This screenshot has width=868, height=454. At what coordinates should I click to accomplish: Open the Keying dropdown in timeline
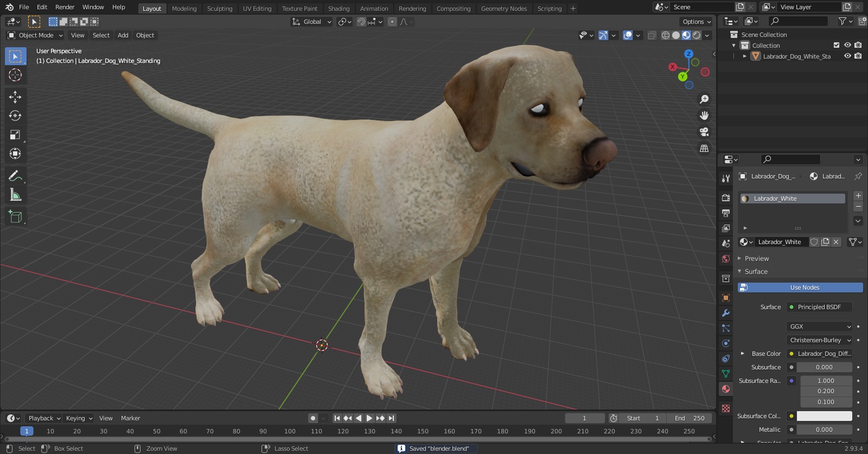coord(79,418)
